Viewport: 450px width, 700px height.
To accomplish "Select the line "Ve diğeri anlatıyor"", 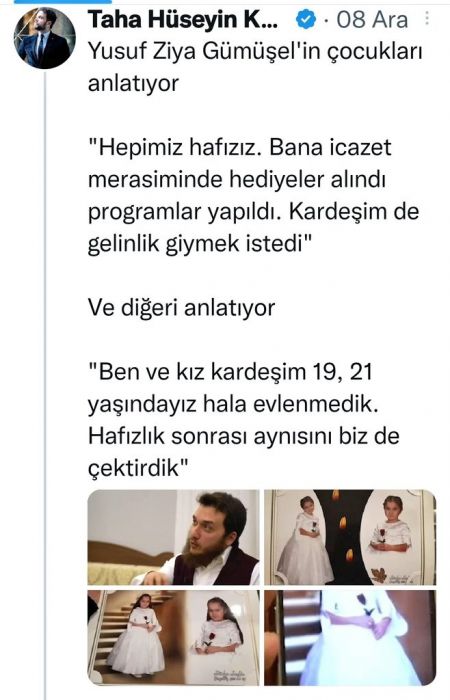I will (x=181, y=308).
